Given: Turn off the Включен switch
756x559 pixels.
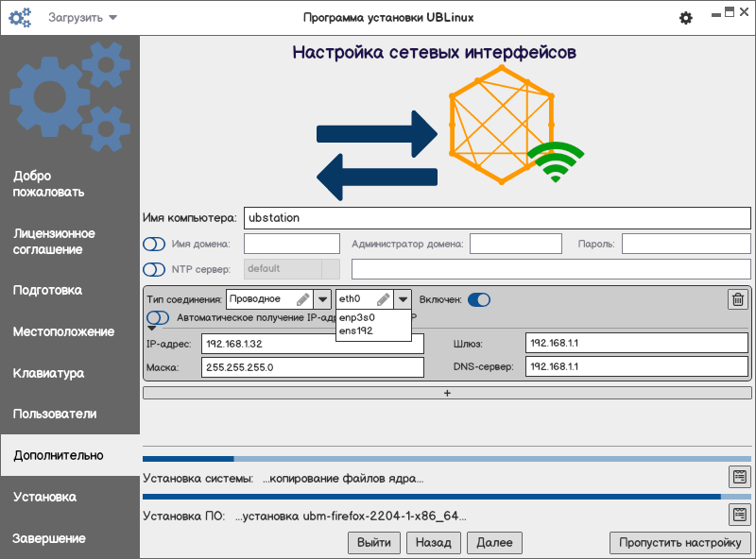Looking at the screenshot, I should pos(479,299).
